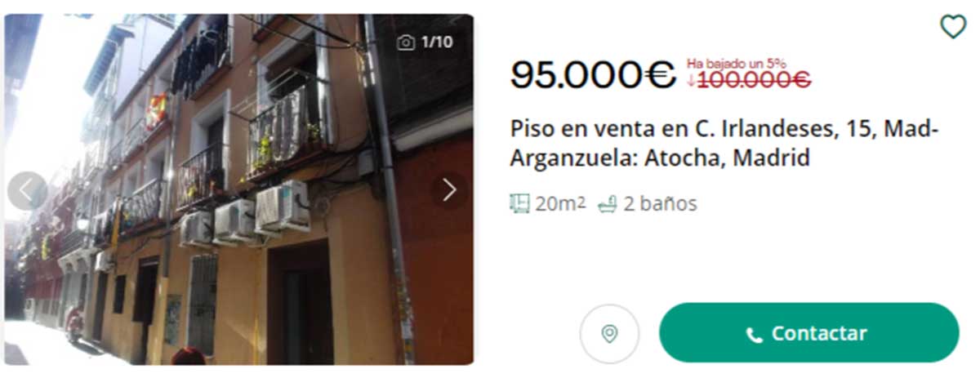The image size is (980, 378).
Task: Open the map location pin button
Action: click(x=609, y=333)
